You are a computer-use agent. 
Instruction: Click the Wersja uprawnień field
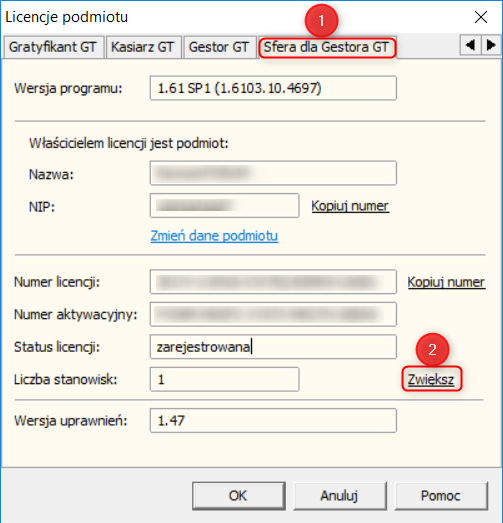point(273,421)
